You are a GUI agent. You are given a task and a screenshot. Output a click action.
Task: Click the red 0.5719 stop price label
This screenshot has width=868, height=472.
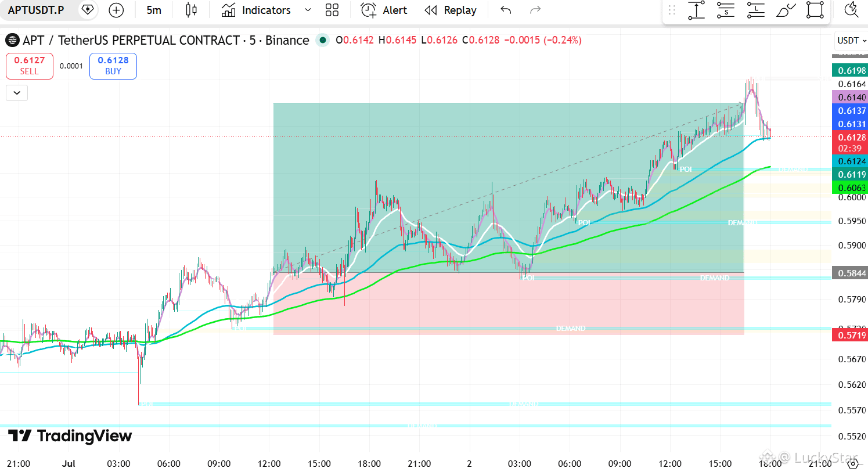(x=850, y=335)
